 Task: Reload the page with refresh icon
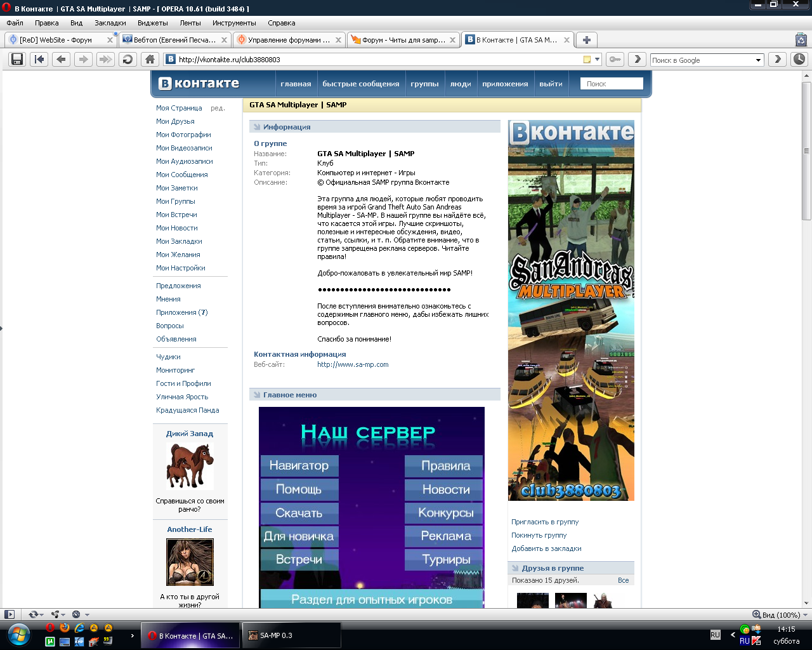click(128, 59)
